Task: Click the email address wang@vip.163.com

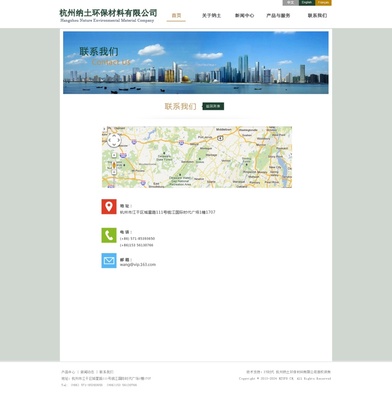Action: click(138, 264)
